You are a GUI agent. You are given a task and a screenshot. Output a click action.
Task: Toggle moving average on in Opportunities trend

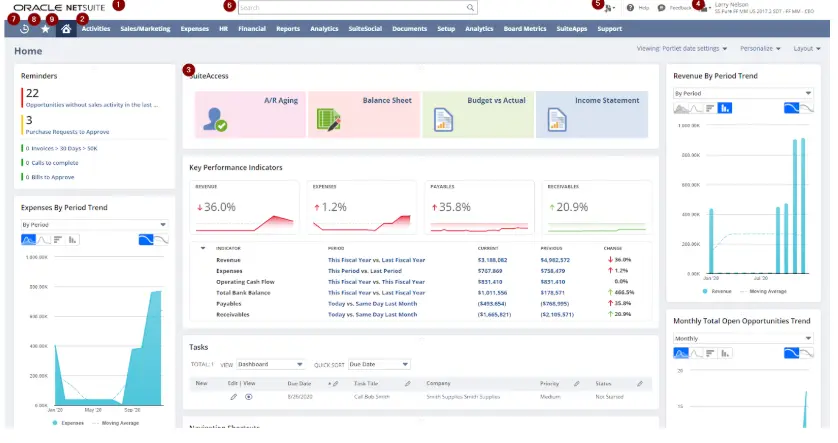(792, 353)
